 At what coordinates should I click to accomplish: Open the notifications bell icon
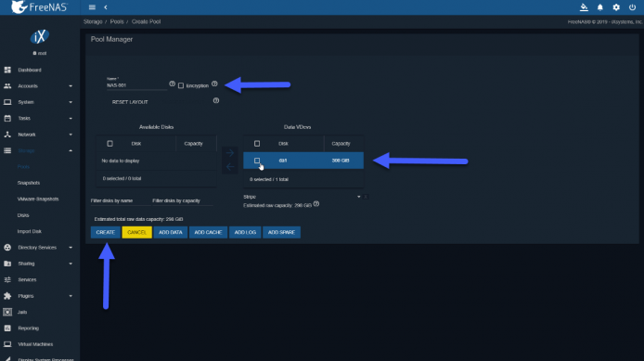coord(600,7)
